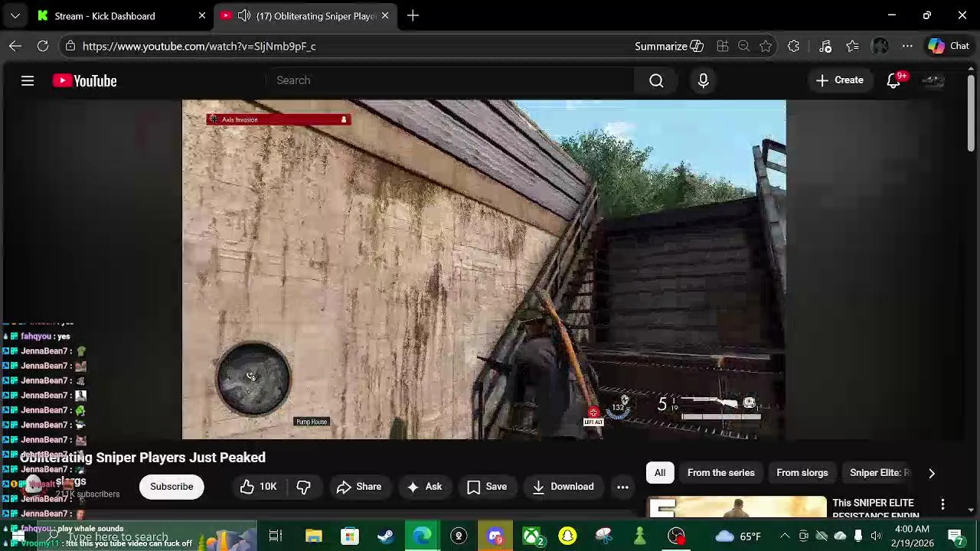Refresh the browser page
This screenshot has width=980, height=551.
click(x=43, y=46)
